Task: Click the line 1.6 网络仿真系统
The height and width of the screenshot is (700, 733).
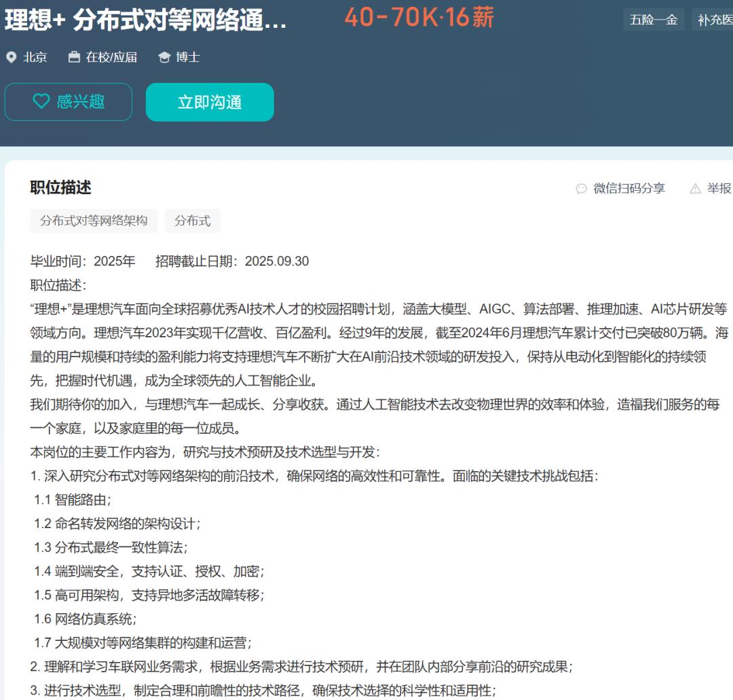Action: [85, 619]
